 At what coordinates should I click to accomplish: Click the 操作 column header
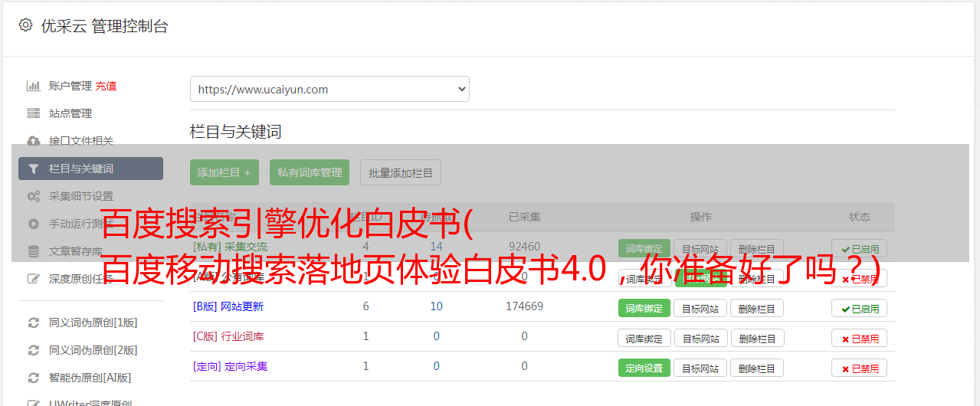coord(700,217)
